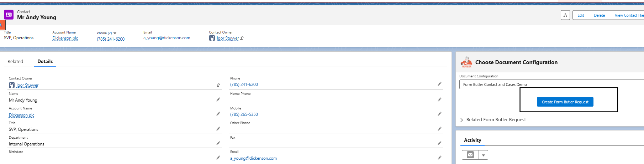Edit the Phone field pencil icon
Screen dimensions: 644x164
(439, 84)
